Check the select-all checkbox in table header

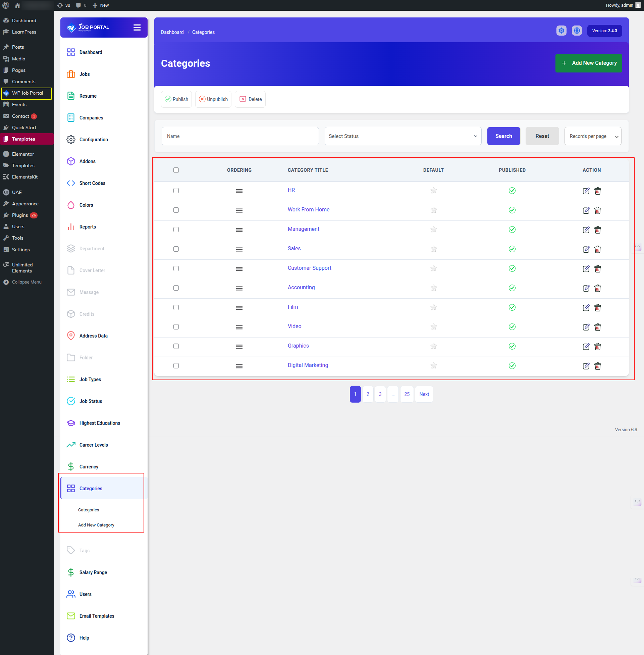pos(176,170)
